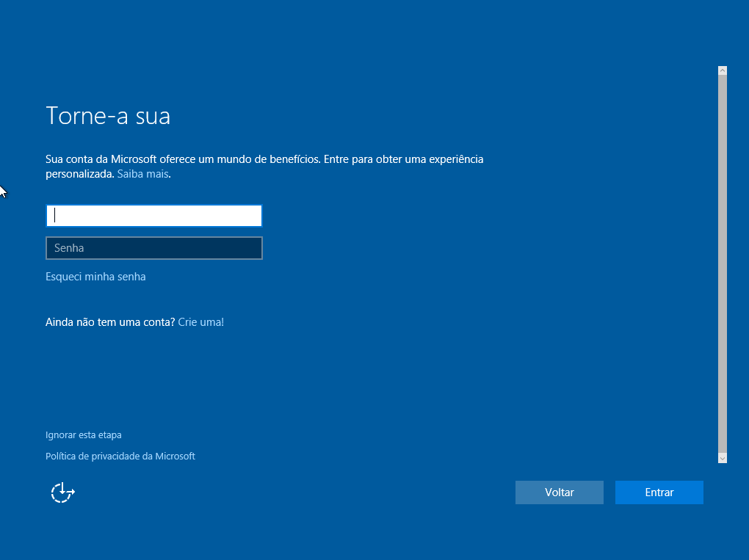This screenshot has width=749, height=560.
Task: Click the Voltar button
Action: (x=560, y=492)
